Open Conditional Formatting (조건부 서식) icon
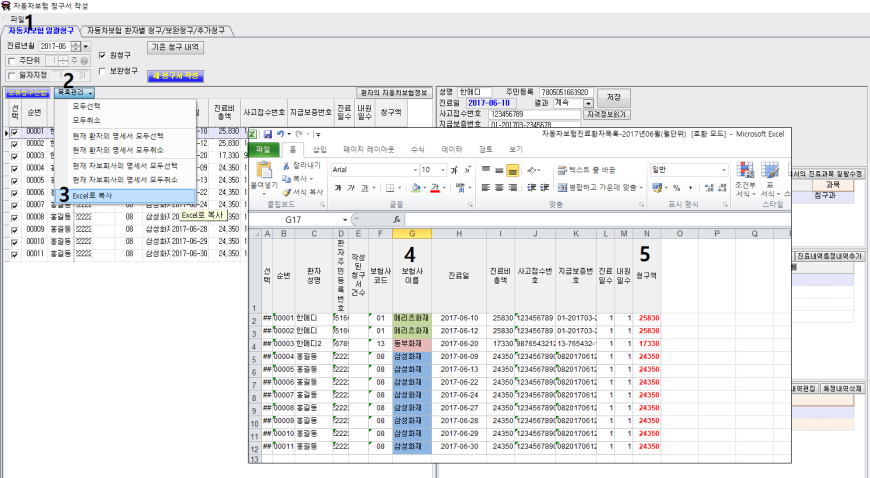This screenshot has height=478, width=870. point(745,170)
